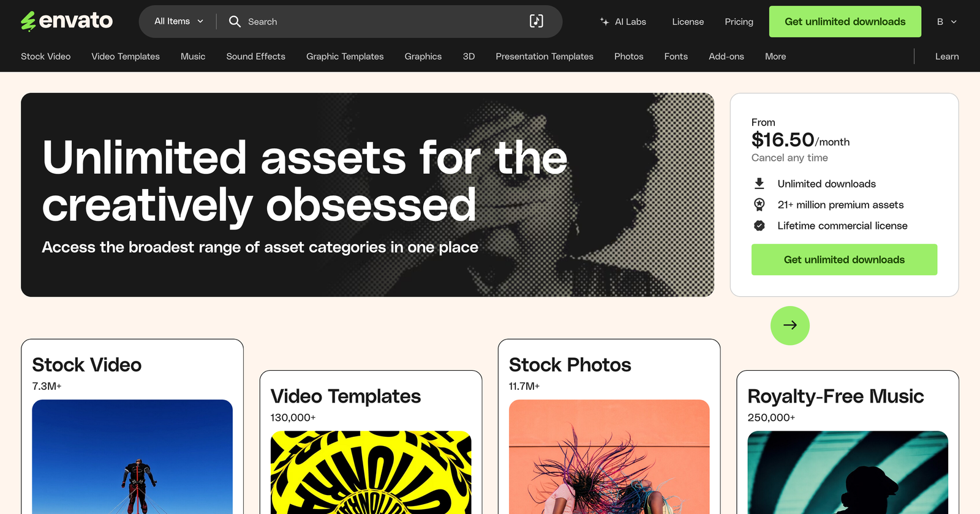This screenshot has width=980, height=514.
Task: Click the AI Labs sparkle icon
Action: pos(605,21)
